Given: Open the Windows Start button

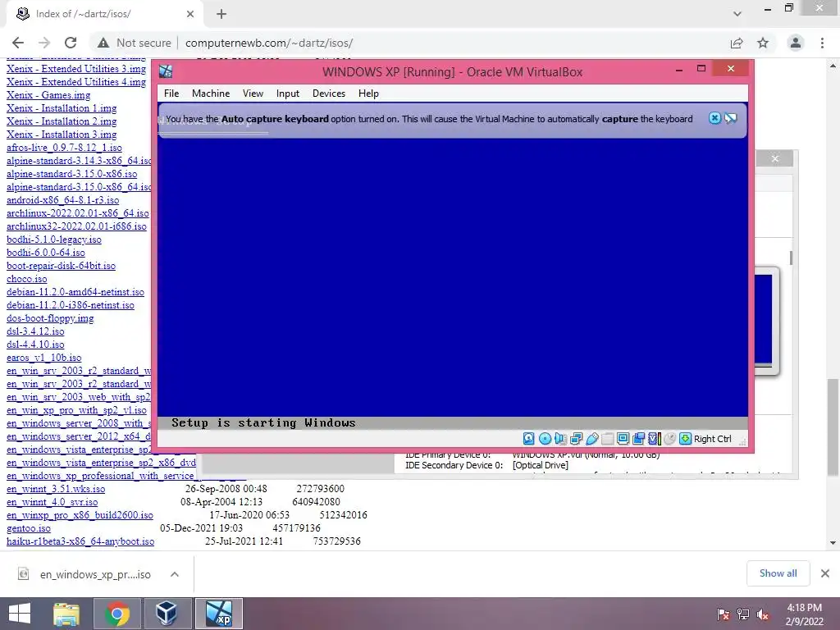Looking at the screenshot, I should 20,614.
